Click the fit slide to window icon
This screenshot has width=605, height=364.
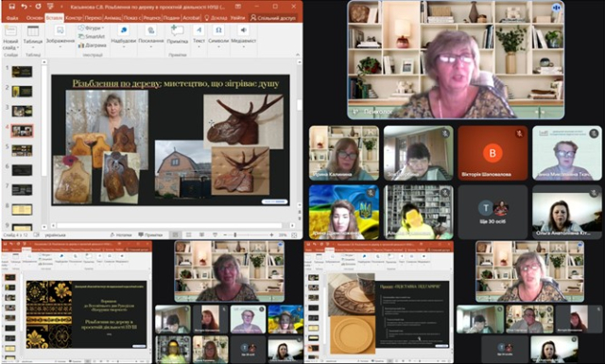[294, 234]
